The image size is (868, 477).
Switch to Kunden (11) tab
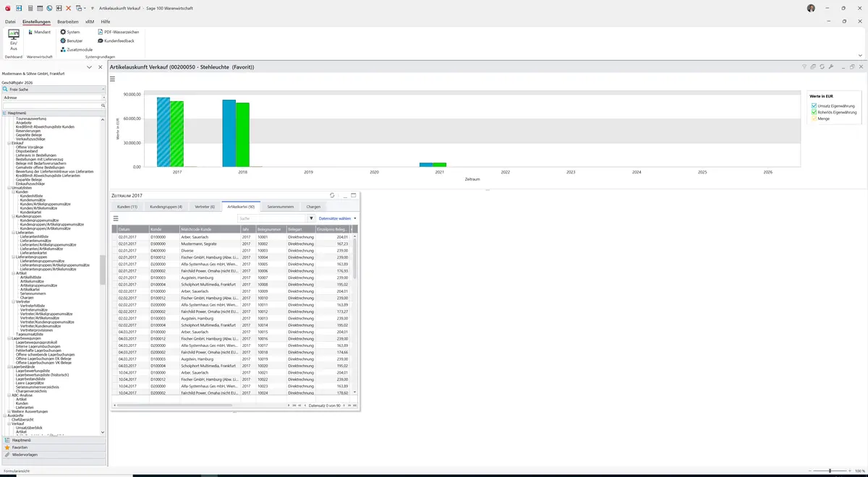click(127, 207)
